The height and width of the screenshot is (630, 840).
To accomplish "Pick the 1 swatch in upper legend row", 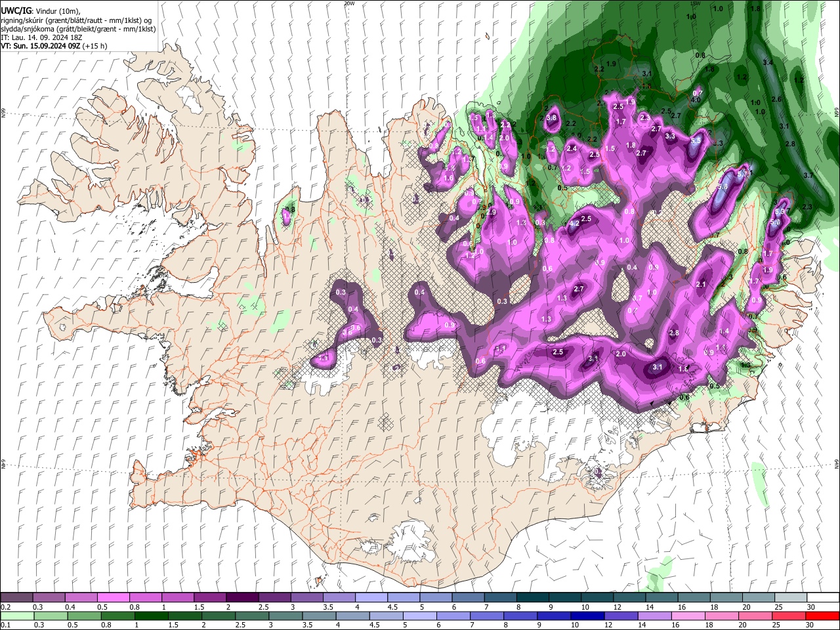I will (x=178, y=597).
